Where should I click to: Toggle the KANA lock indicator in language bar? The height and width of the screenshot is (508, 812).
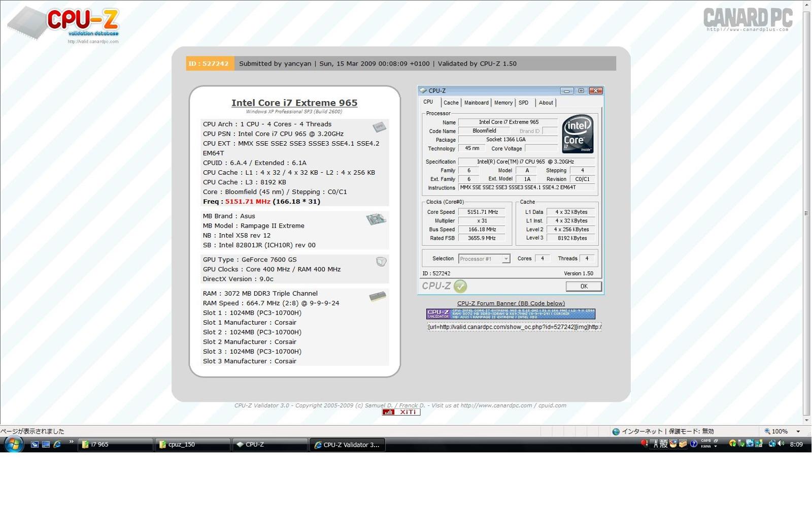pos(706,447)
